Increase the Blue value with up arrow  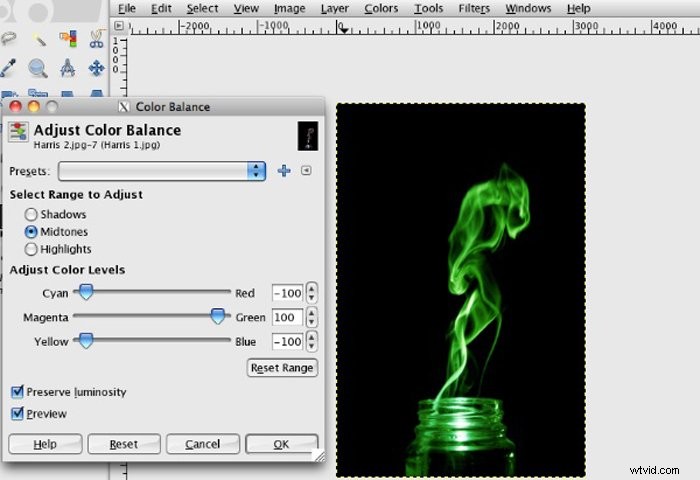point(312,337)
